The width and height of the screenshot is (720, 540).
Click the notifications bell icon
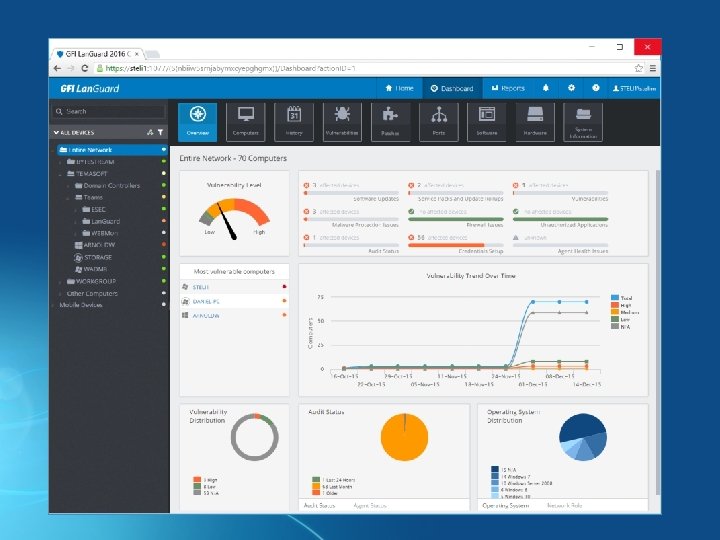[x=546, y=88]
